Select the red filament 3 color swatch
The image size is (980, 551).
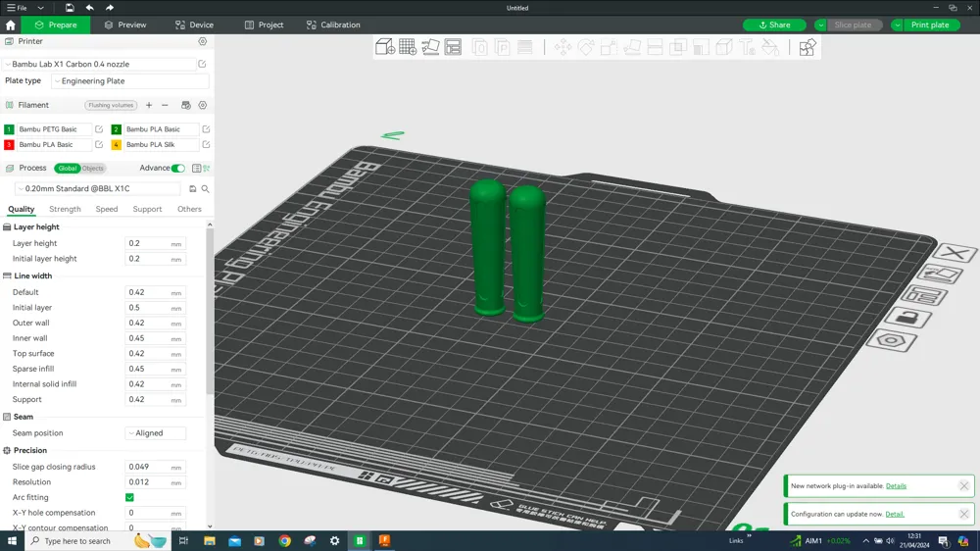9,145
